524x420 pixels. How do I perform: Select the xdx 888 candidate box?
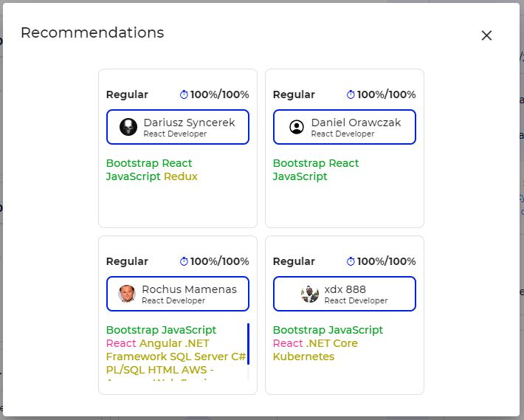point(345,294)
